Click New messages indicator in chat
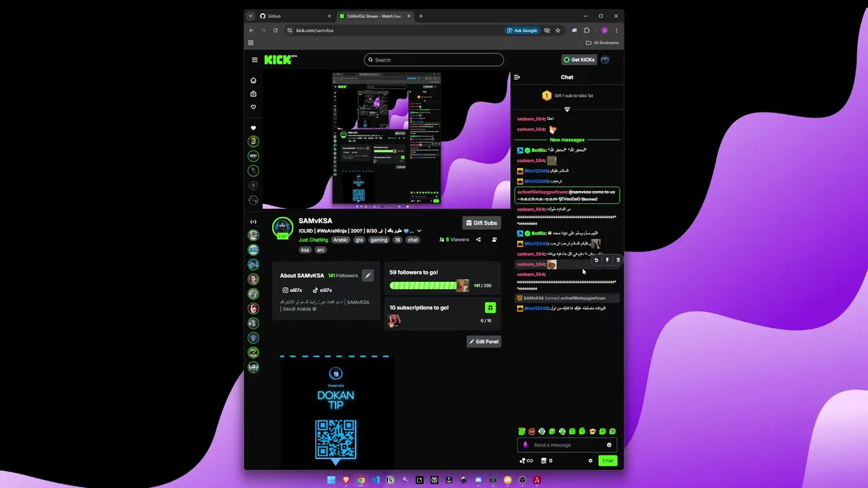 (567, 140)
